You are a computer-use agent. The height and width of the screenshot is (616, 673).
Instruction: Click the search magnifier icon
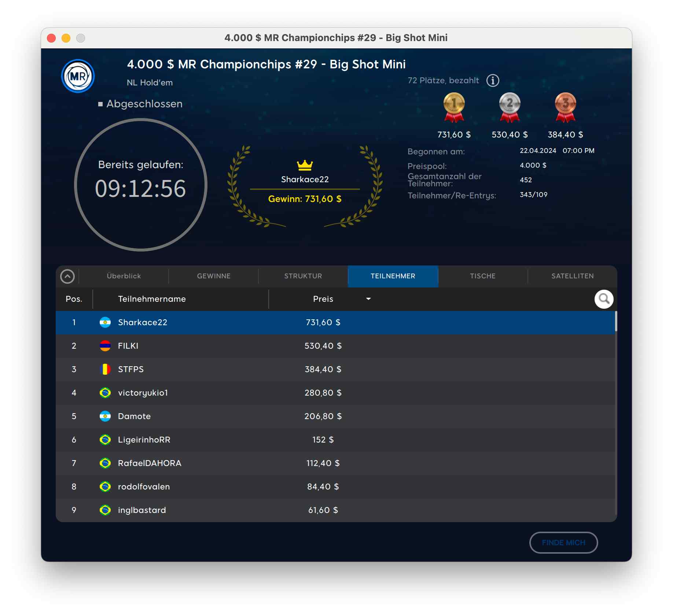604,299
